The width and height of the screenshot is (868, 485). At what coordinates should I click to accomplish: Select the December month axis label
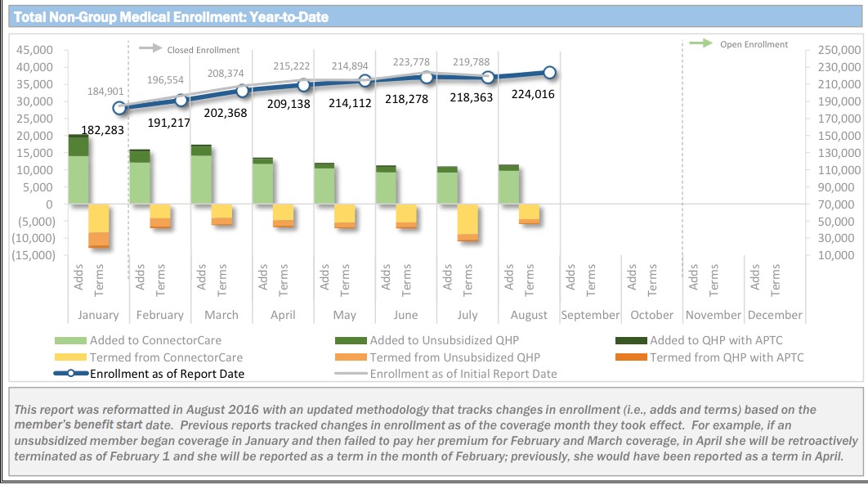coord(774,315)
